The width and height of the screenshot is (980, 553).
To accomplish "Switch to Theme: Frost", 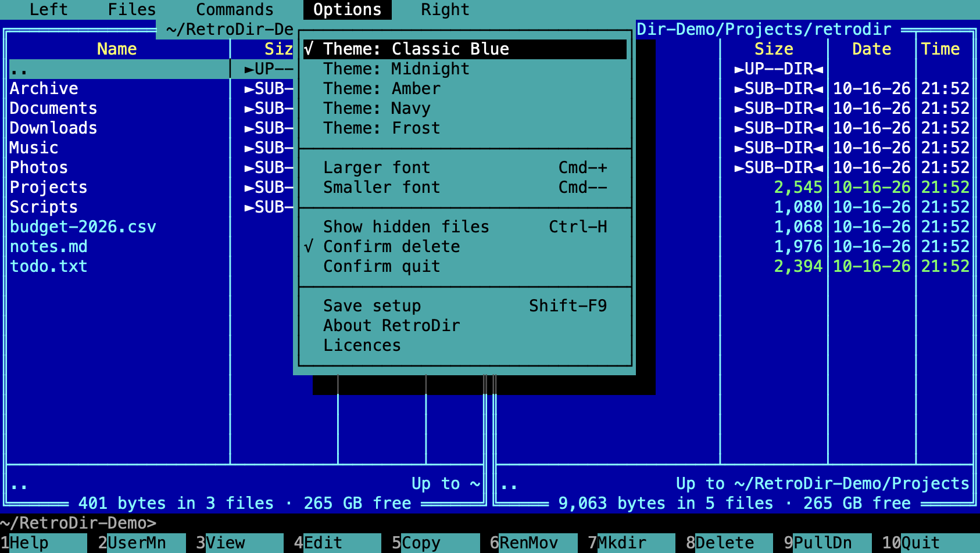I will click(x=465, y=128).
